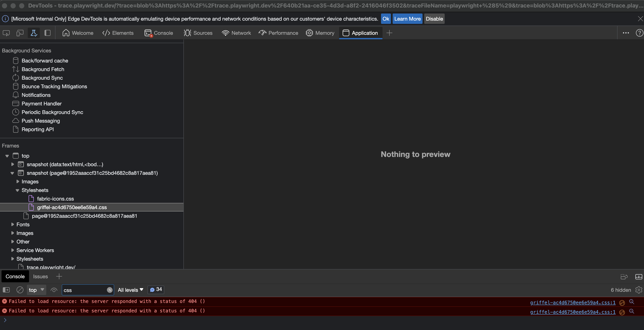Dismiss the emulation notice with Ok
The width and height of the screenshot is (644, 330).
click(x=386, y=18)
